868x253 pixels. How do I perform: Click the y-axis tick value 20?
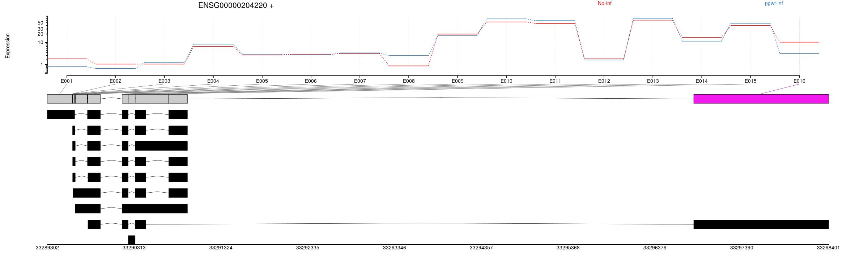pyautogui.click(x=41, y=34)
